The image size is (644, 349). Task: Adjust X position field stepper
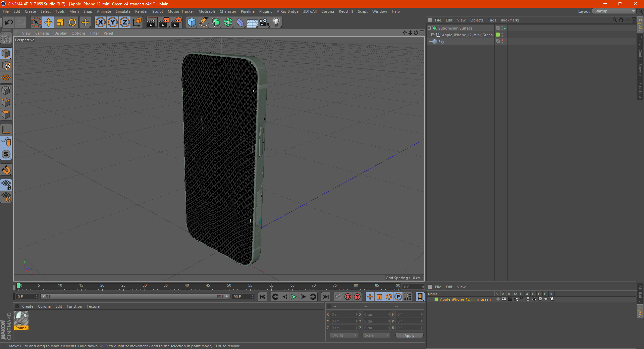pyautogui.click(x=357, y=314)
